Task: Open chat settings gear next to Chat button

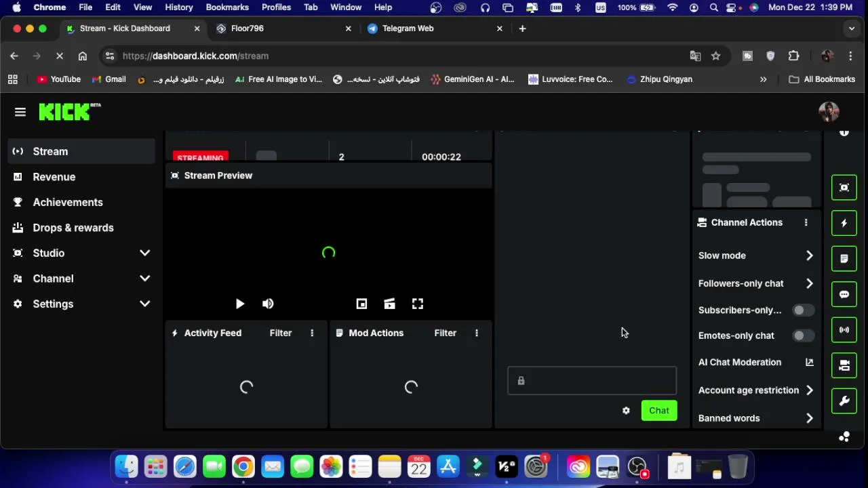Action: [626, 411]
